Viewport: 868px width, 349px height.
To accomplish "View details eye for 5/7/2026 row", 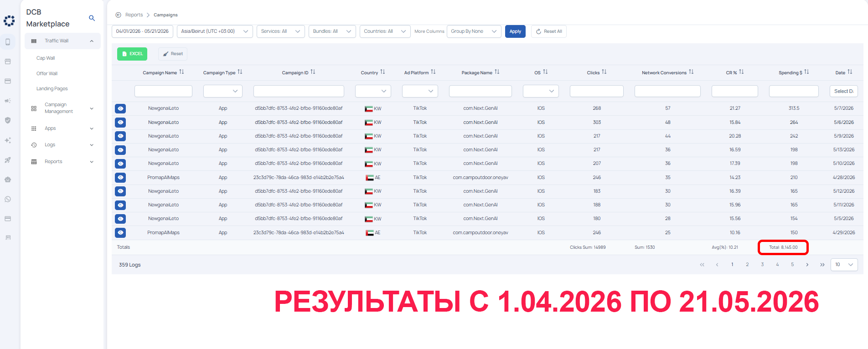I will (x=120, y=108).
